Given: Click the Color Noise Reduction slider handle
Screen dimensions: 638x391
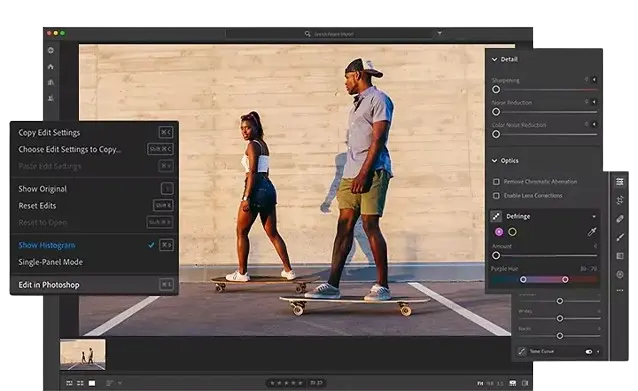Looking at the screenshot, I should pyautogui.click(x=496, y=134).
